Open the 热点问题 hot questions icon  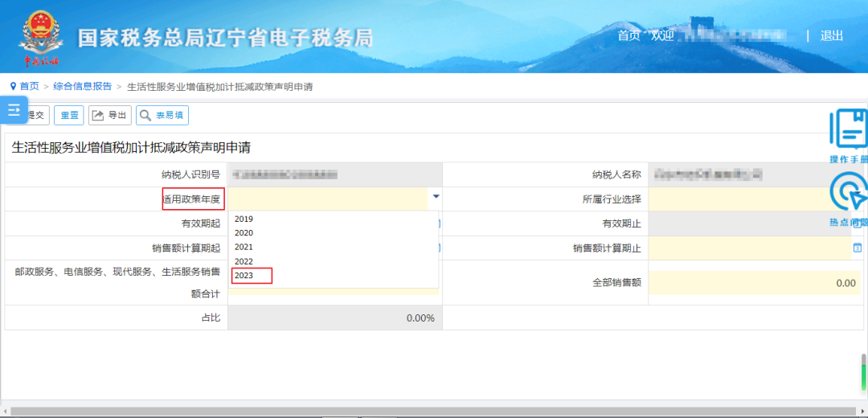849,197
